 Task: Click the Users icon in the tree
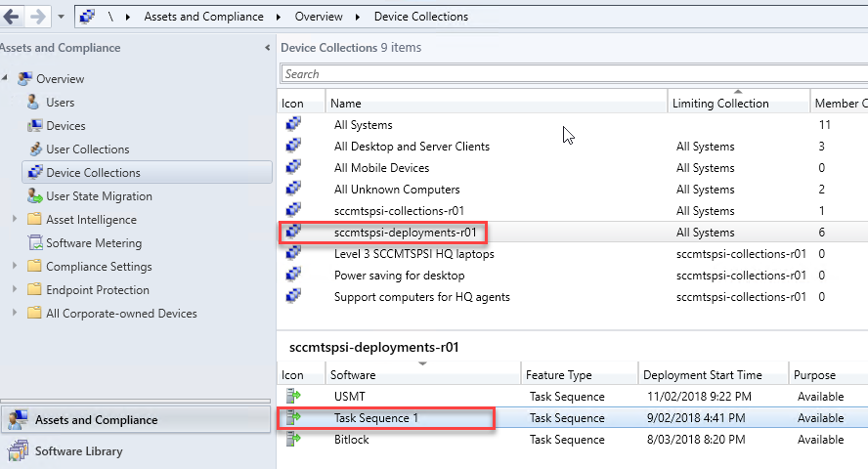point(34,103)
